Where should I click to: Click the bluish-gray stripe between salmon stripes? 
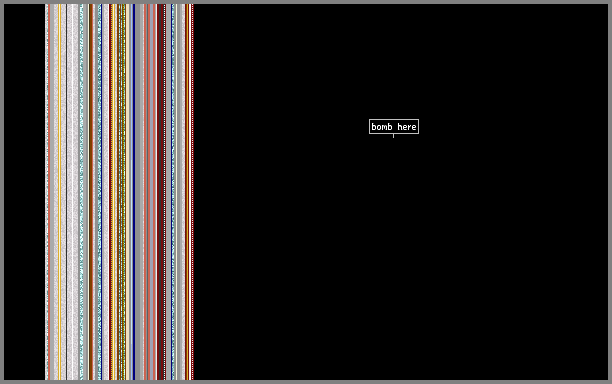click(x=151, y=191)
